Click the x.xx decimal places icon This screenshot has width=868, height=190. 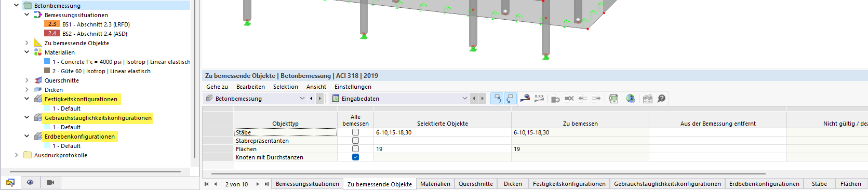[539, 98]
